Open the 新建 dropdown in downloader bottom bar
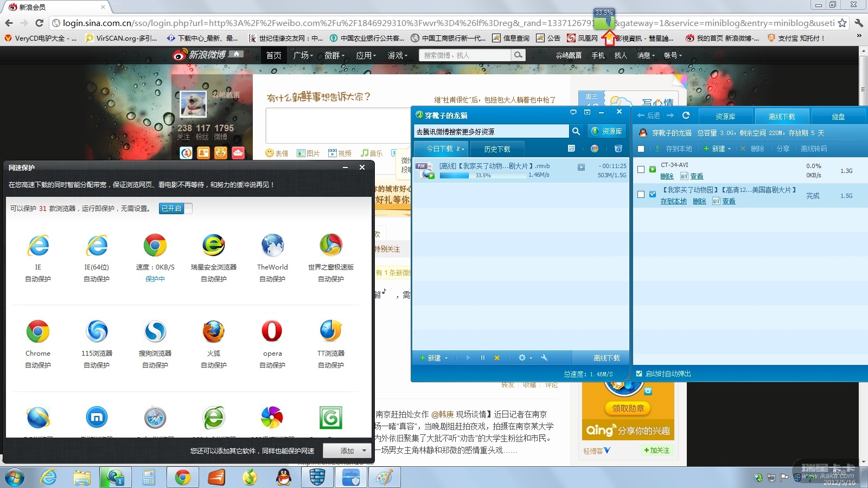Viewport: 868px width, 488px height. click(435, 358)
